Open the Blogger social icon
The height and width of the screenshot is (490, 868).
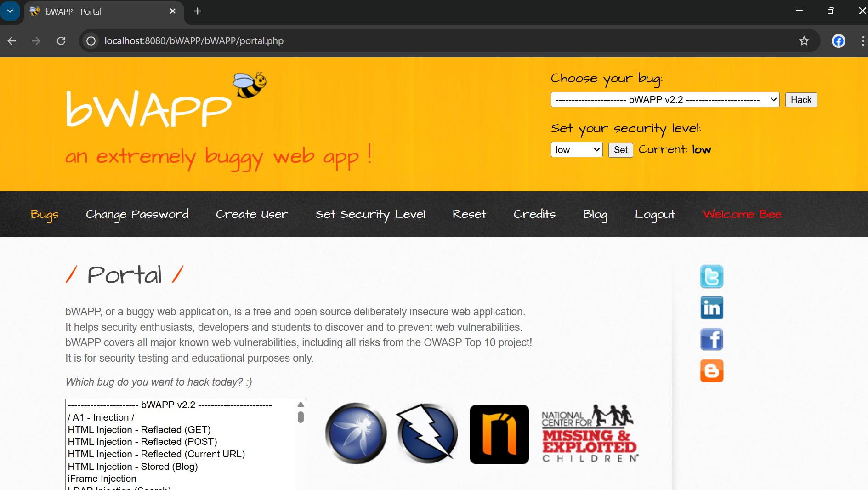coord(711,371)
